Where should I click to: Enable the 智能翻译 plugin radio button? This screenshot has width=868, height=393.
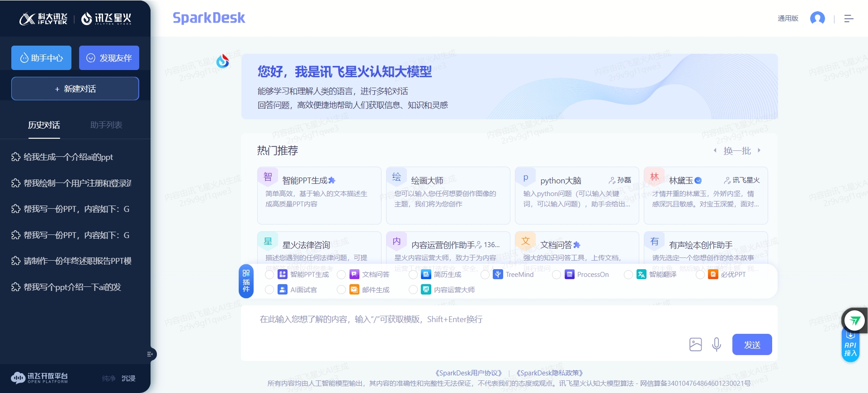coord(628,275)
